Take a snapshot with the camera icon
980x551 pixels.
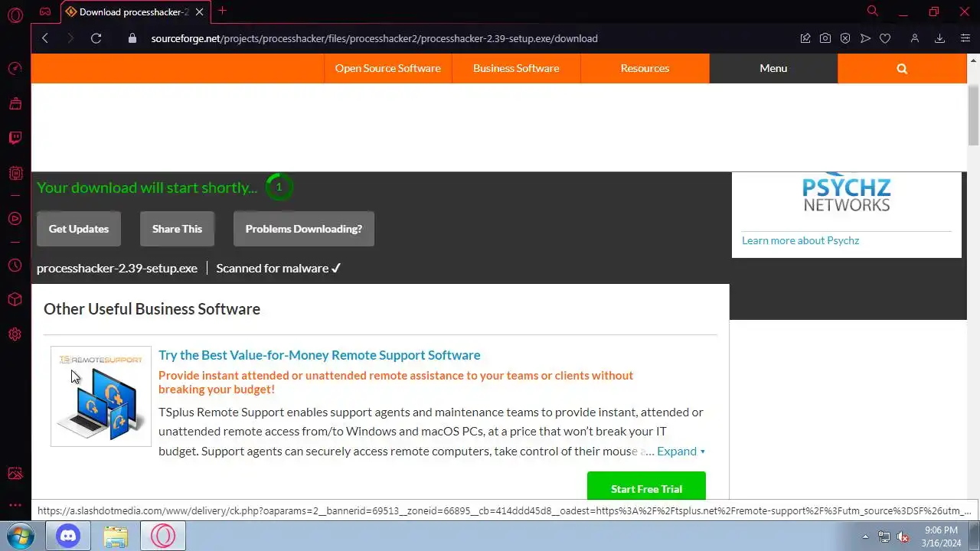tap(825, 38)
